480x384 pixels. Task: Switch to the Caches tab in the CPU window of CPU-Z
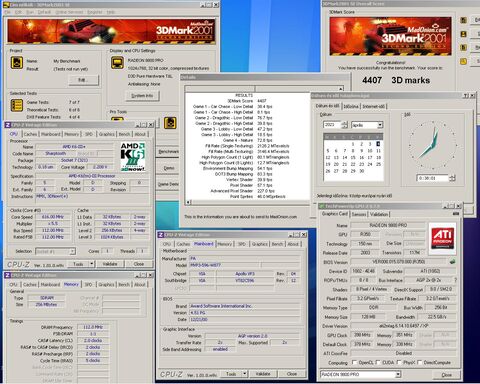pos(30,134)
